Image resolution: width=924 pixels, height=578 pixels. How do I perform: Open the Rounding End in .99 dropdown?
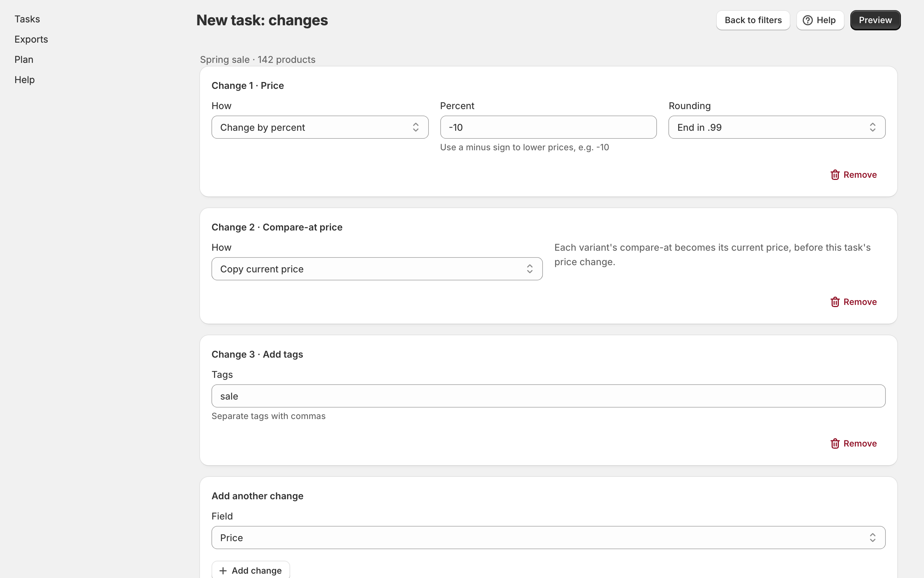[x=777, y=127]
